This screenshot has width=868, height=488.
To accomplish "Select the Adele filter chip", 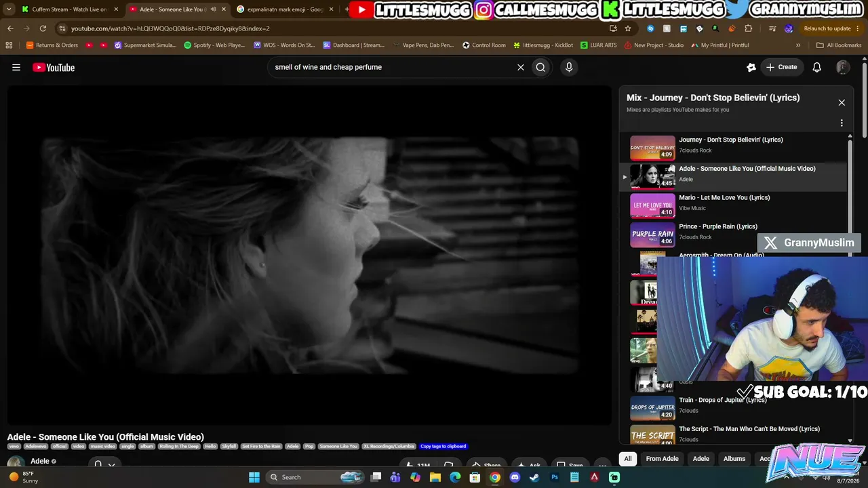I will 701,459.
